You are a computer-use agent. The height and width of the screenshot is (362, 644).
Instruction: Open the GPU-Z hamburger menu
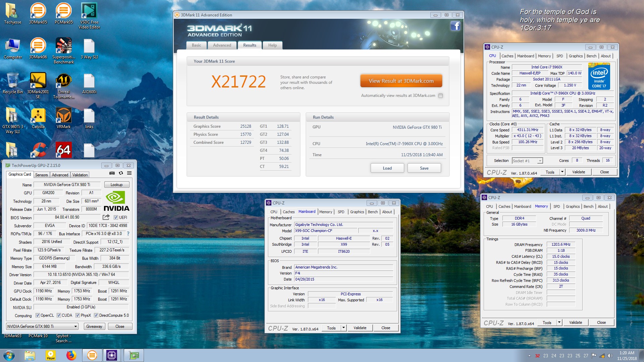click(x=129, y=173)
